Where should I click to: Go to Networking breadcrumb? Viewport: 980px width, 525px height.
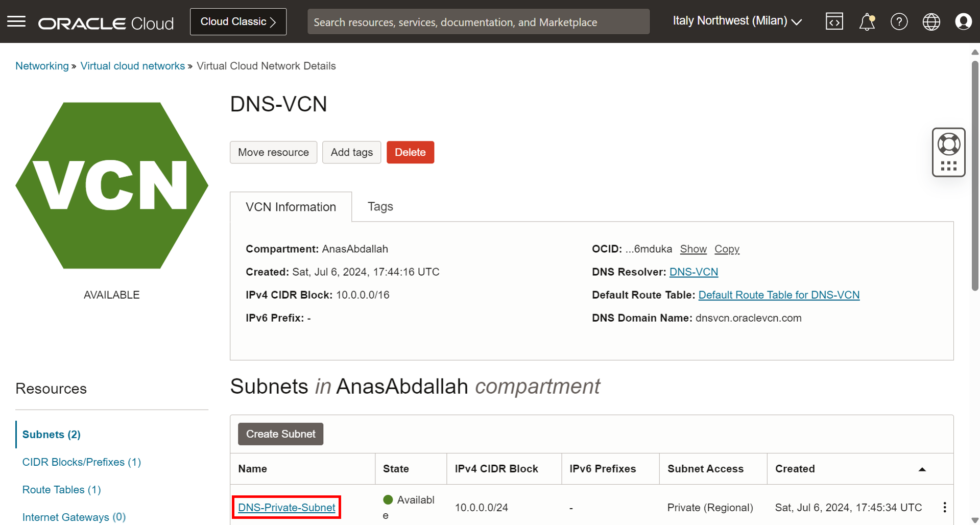(42, 66)
